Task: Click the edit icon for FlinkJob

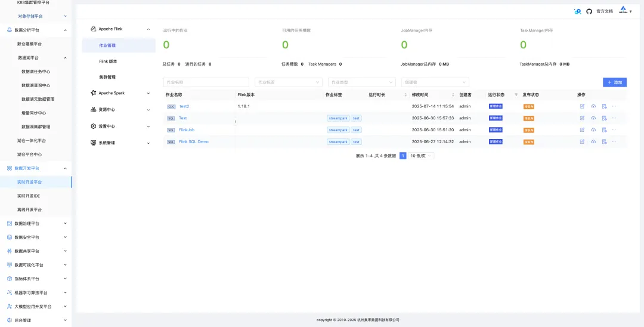Action: click(582, 130)
